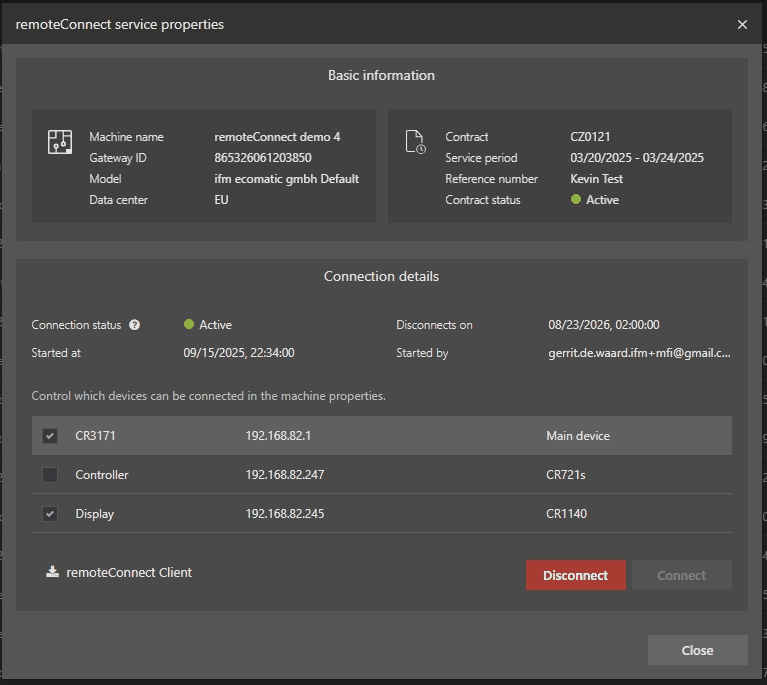Click the 'Machine name' label
Image resolution: width=767 pixels, height=685 pixels.
point(126,137)
